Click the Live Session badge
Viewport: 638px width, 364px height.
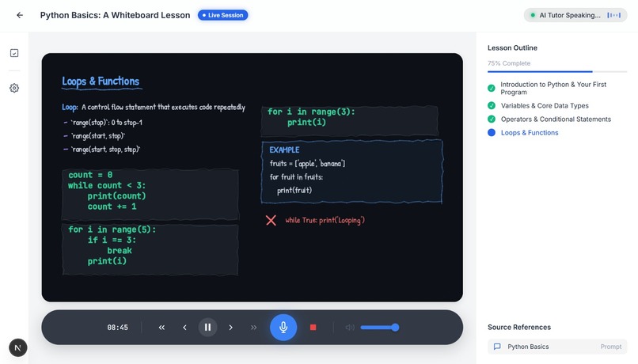(223, 15)
